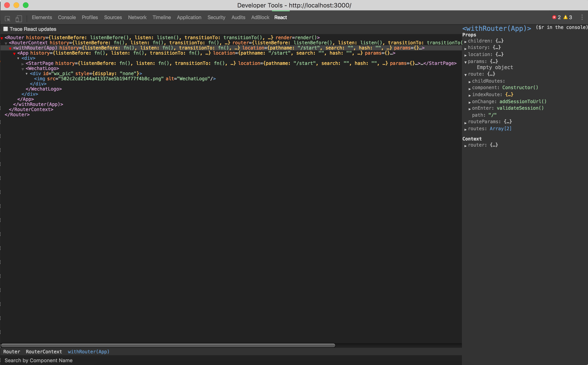This screenshot has width=588, height=365.
Task: Click the red error count icon
Action: 554,17
